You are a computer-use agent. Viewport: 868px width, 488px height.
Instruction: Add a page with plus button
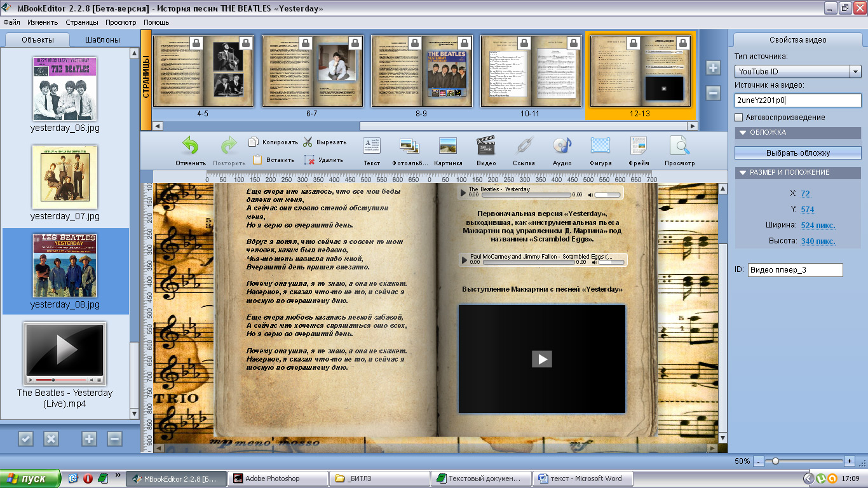click(x=713, y=68)
